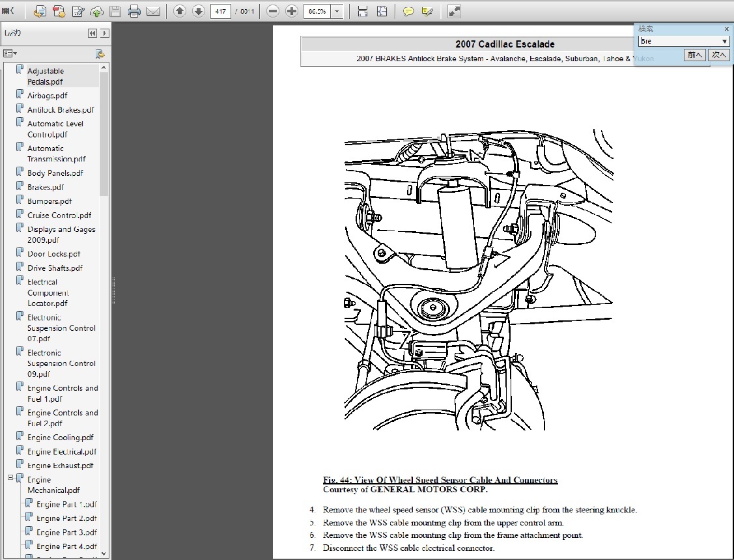This screenshot has width=734, height=560.
Task: Click the Fit One Full Page icon
Action: [x=382, y=11]
